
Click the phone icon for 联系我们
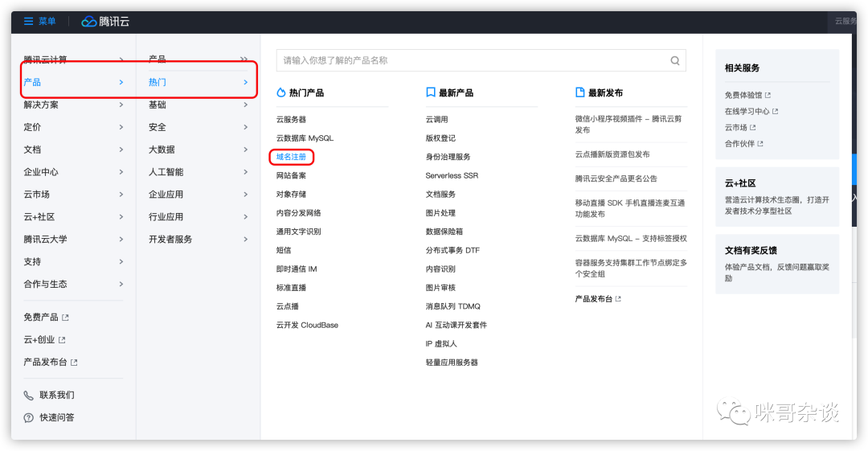(28, 395)
